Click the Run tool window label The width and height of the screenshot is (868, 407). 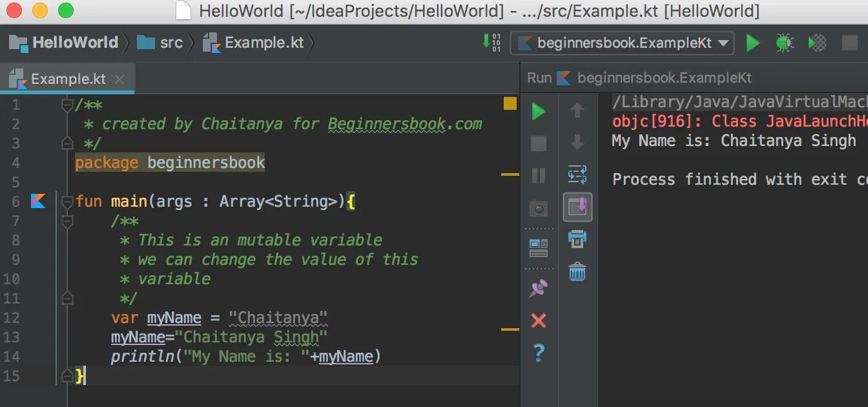(539, 78)
